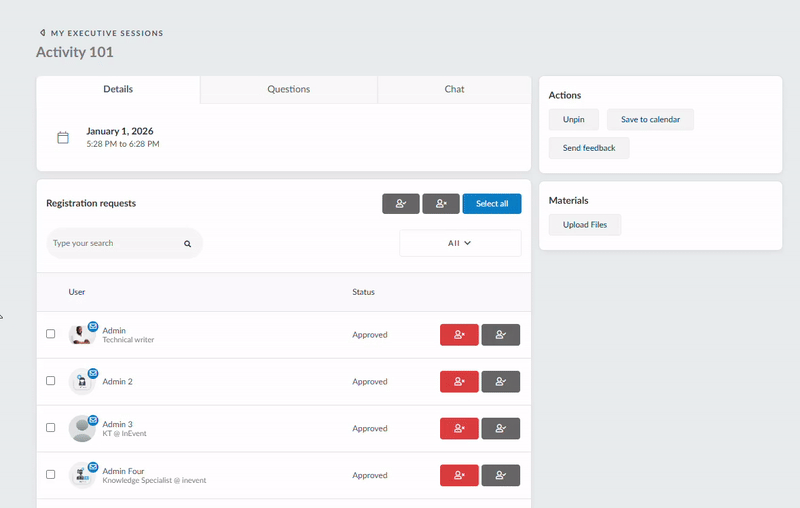Switch to the Details tab
This screenshot has height=508, width=800.
pos(118,89)
